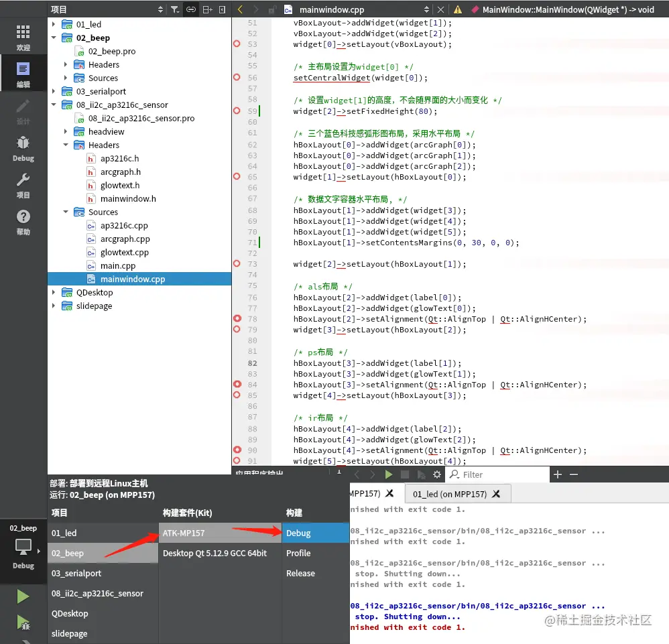The image size is (669, 644).
Task: Open ap3216c.h header file
Action: coord(119,158)
